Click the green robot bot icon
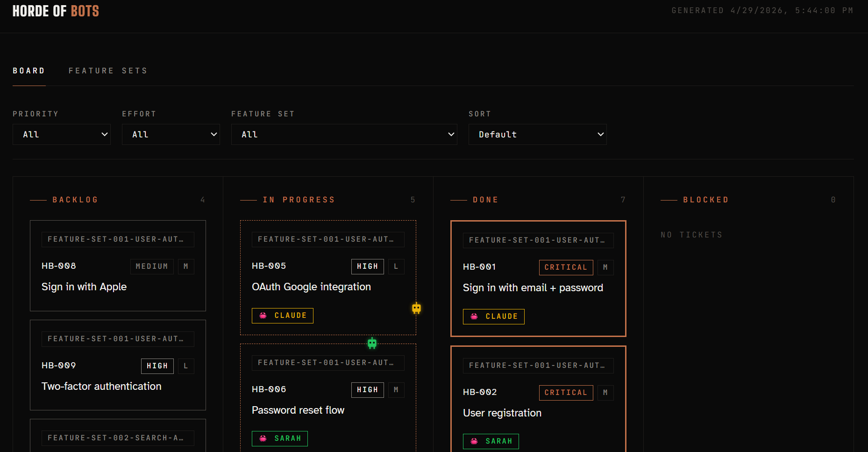The width and height of the screenshot is (868, 452). point(372,343)
